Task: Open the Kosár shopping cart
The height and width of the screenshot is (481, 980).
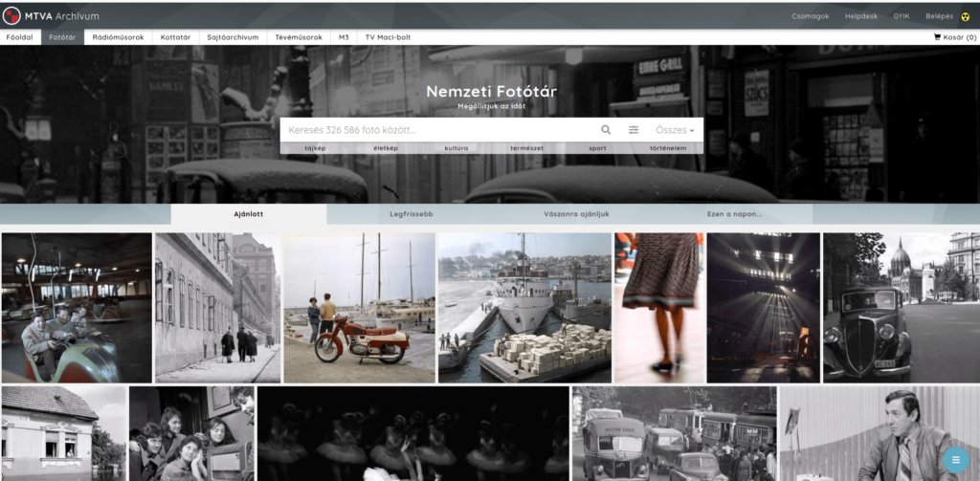Action: click(954, 37)
